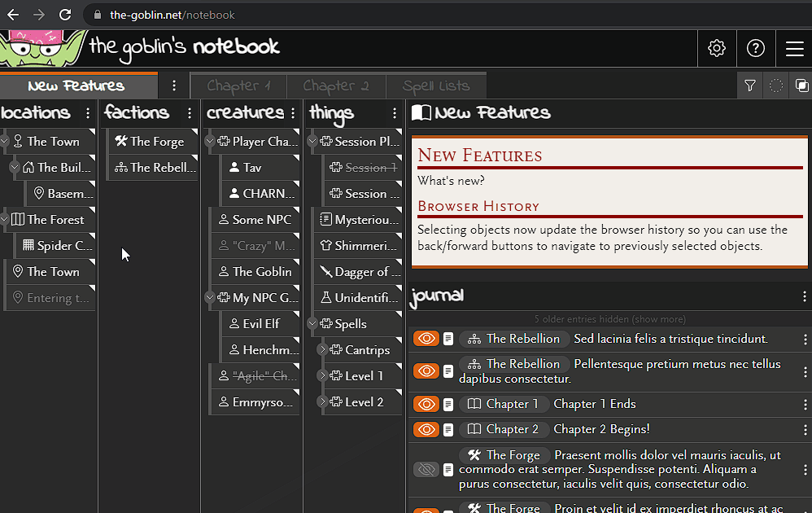812x513 pixels.
Task: Collapse the Spells group
Action: (312, 324)
